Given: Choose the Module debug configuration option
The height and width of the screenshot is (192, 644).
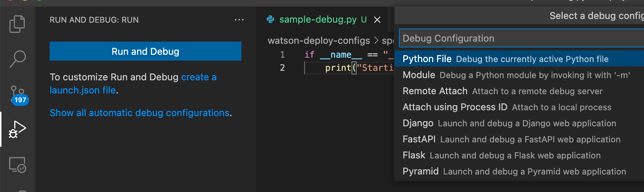Looking at the screenshot, I should [516, 75].
